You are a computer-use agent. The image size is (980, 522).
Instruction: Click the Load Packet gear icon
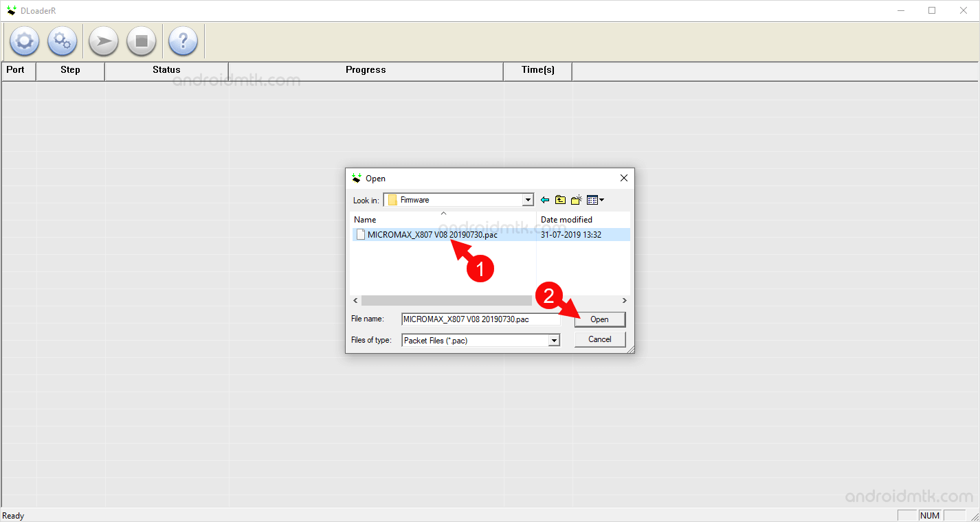pos(24,41)
